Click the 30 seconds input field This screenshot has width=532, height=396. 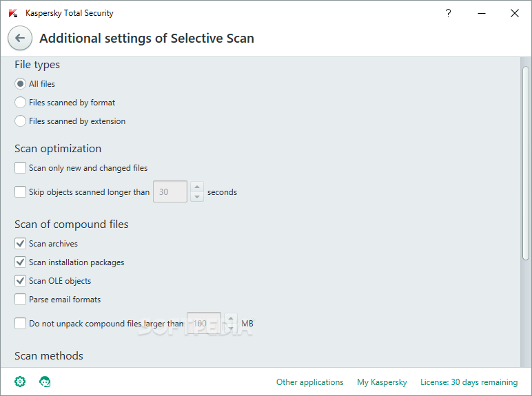(x=170, y=191)
